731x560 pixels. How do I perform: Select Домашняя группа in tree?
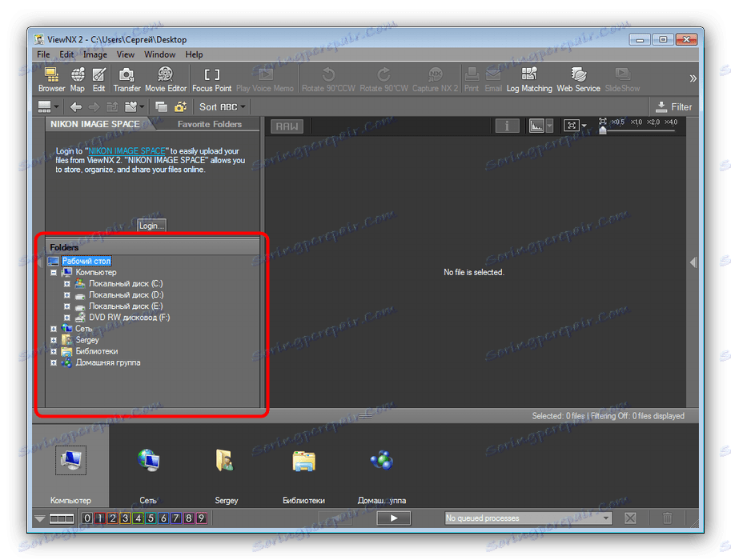pyautogui.click(x=108, y=362)
